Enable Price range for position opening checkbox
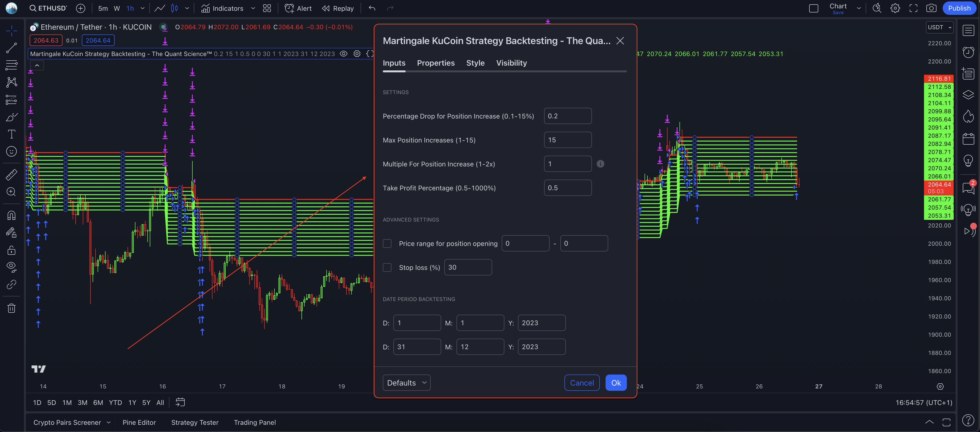This screenshot has height=432, width=980. coord(387,244)
